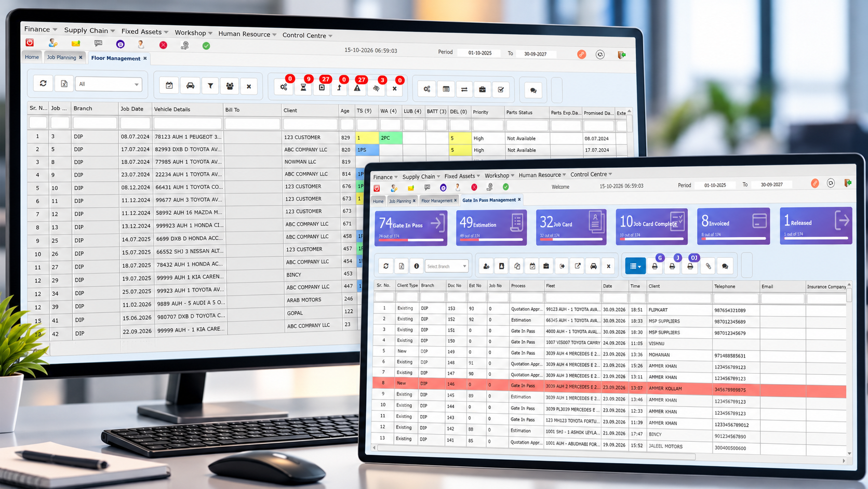Expand Human Resource menu on tablet window
The width and height of the screenshot is (868, 489).
pyautogui.click(x=542, y=175)
